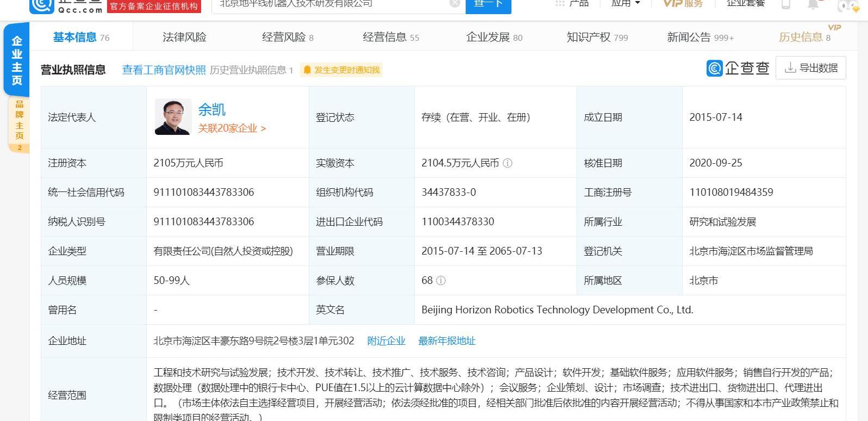
Task: Click the 企查查 logo beside export button
Action: (738, 68)
